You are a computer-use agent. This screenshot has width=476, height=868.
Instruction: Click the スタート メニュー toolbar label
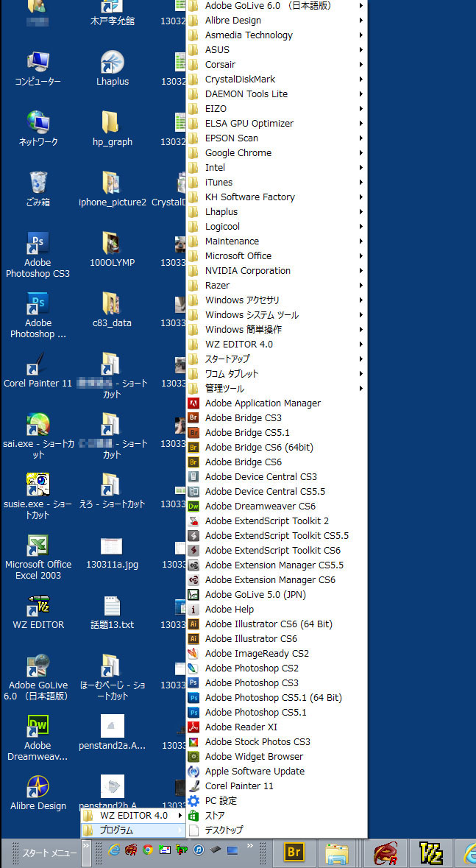point(50,853)
